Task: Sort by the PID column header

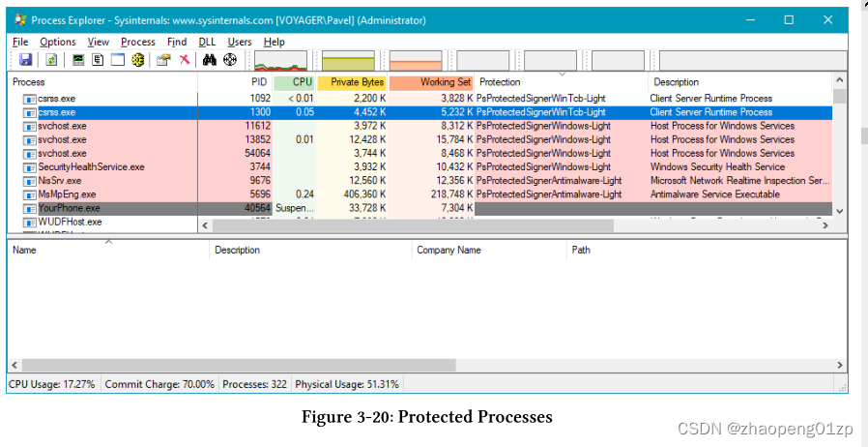Action: tap(235, 82)
